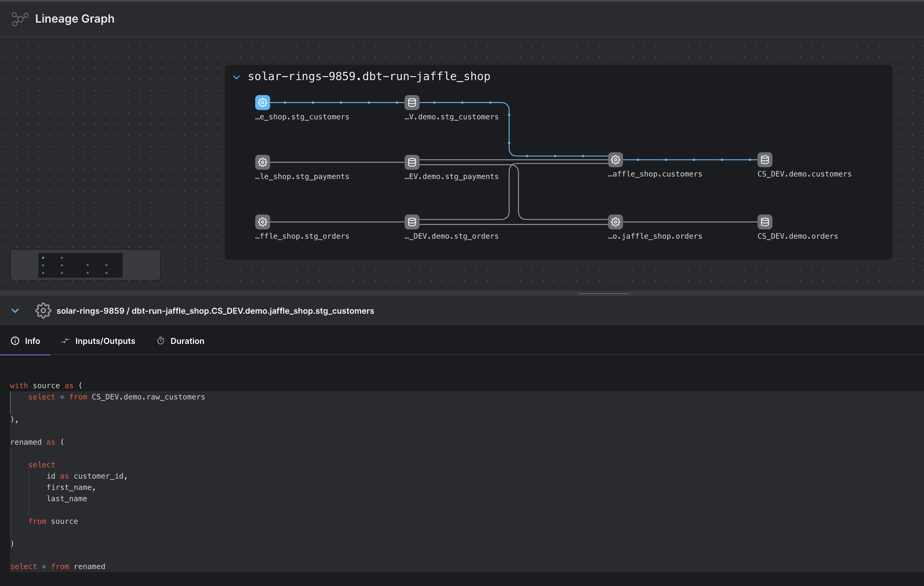This screenshot has width=924, height=586.
Task: Click the database icon on CS_DEV.demo.orders asset
Action: (764, 222)
